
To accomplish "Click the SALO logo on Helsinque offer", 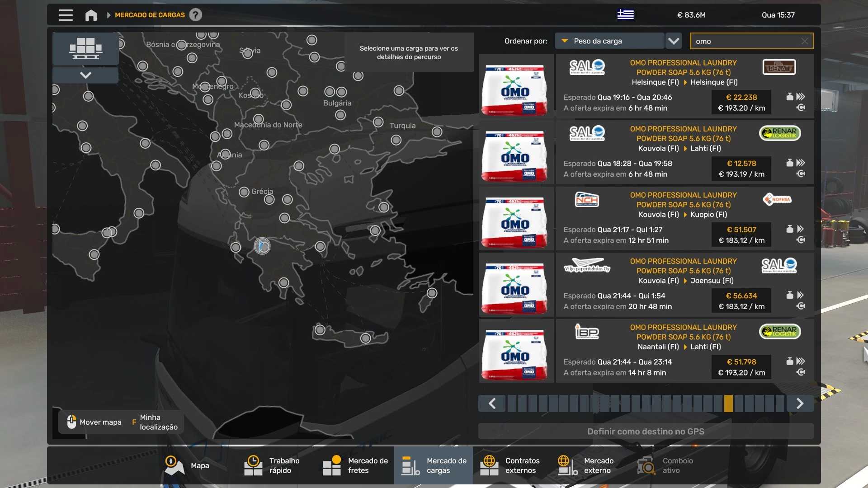I will (x=587, y=67).
